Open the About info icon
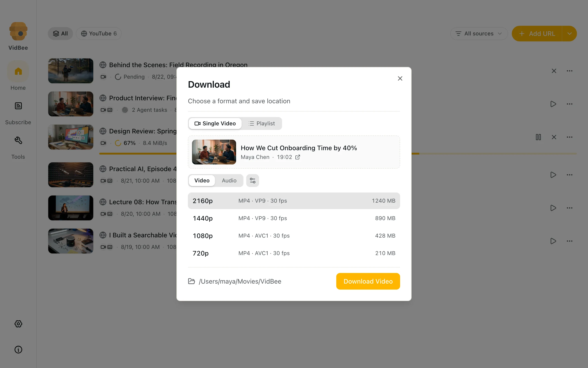The height and width of the screenshot is (368, 588). [18, 350]
